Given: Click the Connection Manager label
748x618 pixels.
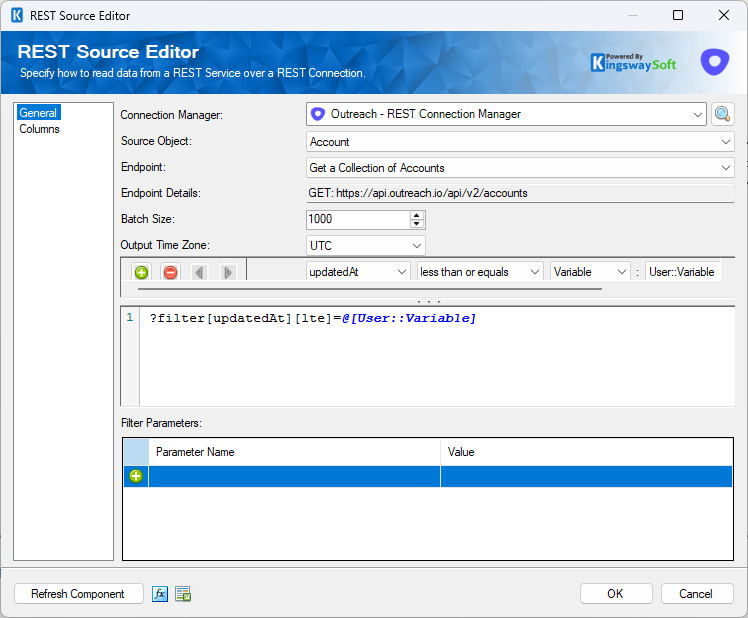Looking at the screenshot, I should pyautogui.click(x=171, y=115).
